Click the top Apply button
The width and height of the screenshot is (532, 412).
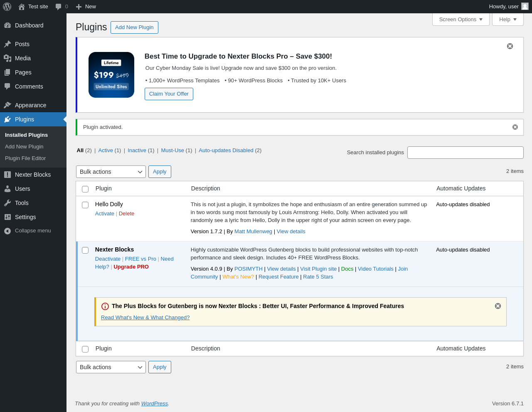click(160, 172)
